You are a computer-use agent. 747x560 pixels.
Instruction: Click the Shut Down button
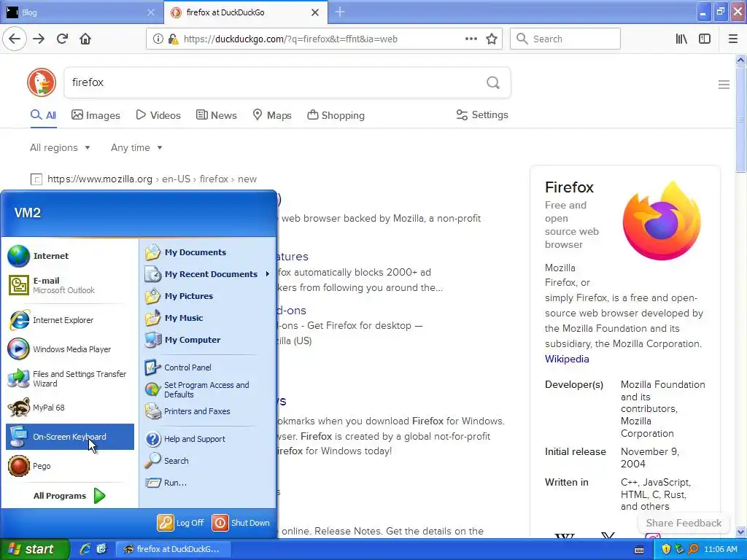tap(241, 523)
